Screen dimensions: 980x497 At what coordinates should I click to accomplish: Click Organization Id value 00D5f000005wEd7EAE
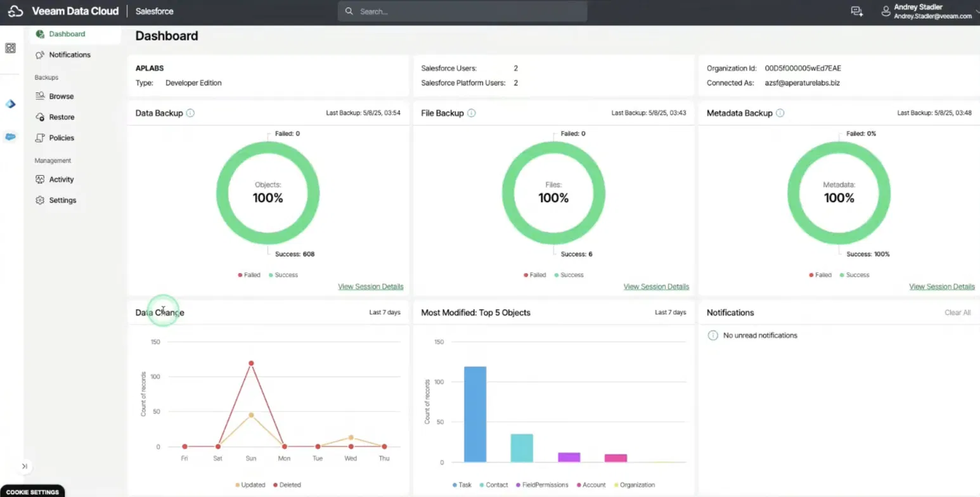[803, 68]
